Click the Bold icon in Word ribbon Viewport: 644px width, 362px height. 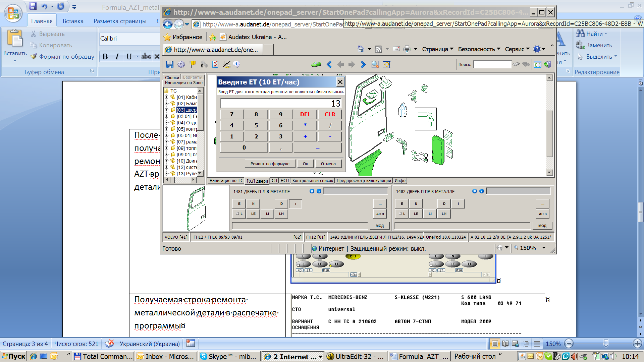(x=105, y=56)
